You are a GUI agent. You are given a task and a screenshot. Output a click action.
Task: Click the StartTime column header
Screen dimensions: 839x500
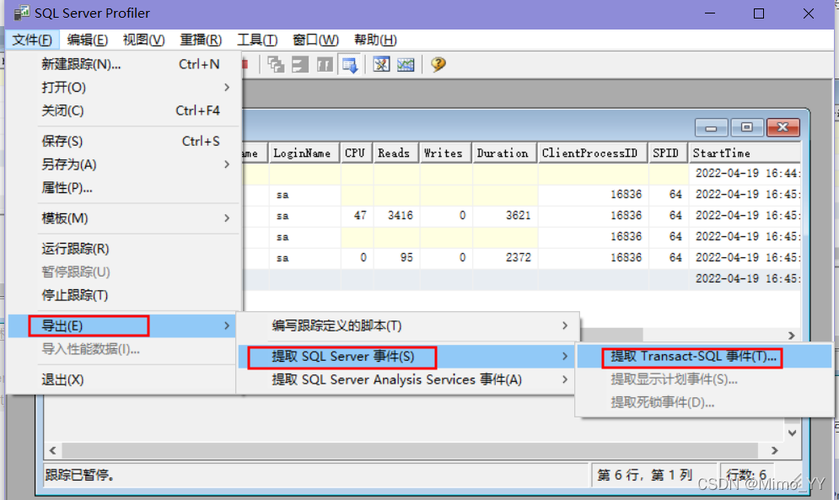[x=720, y=153]
